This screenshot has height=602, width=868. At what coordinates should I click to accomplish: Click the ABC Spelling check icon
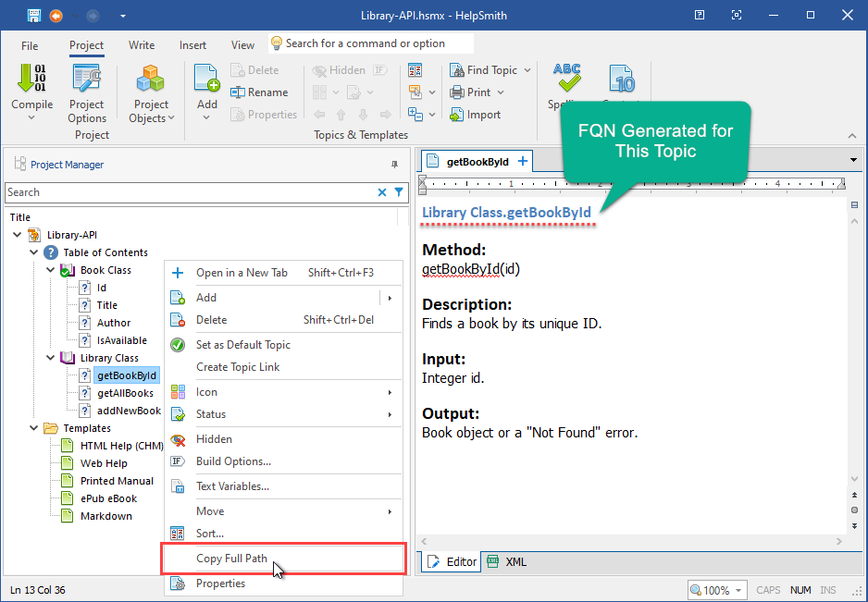567,78
